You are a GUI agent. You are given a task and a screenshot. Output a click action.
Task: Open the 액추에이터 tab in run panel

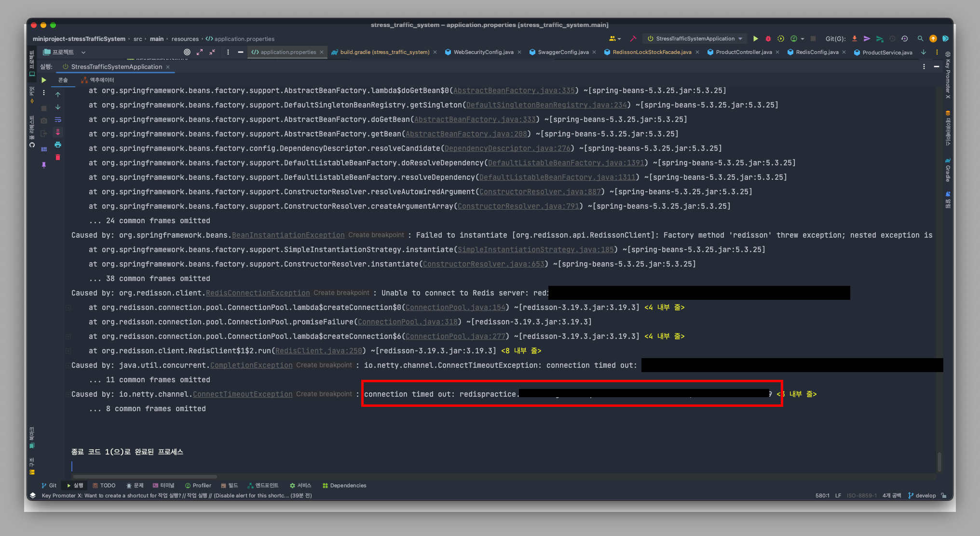pos(98,80)
